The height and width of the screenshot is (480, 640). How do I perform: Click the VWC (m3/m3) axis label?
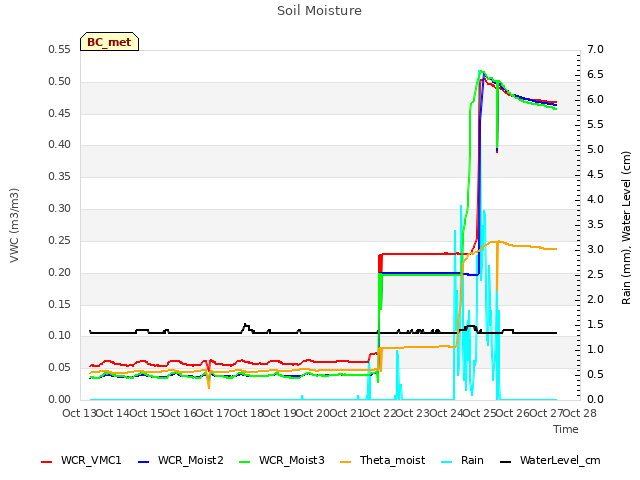click(x=14, y=225)
